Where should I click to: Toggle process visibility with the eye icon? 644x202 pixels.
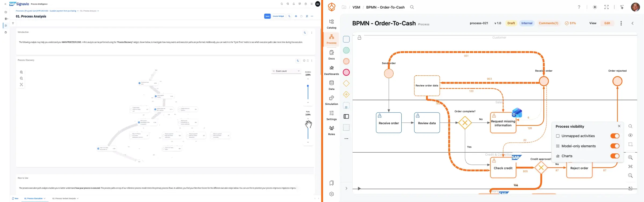pyautogui.click(x=631, y=135)
